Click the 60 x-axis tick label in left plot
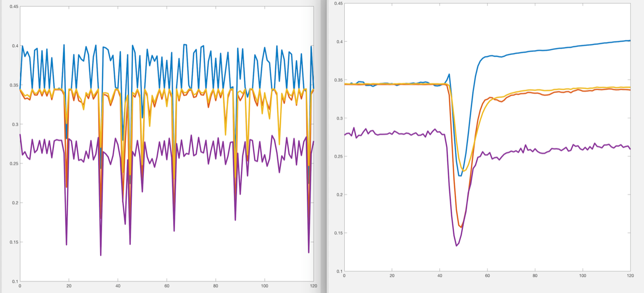Screen dimensions: 644x293 coord(167,286)
